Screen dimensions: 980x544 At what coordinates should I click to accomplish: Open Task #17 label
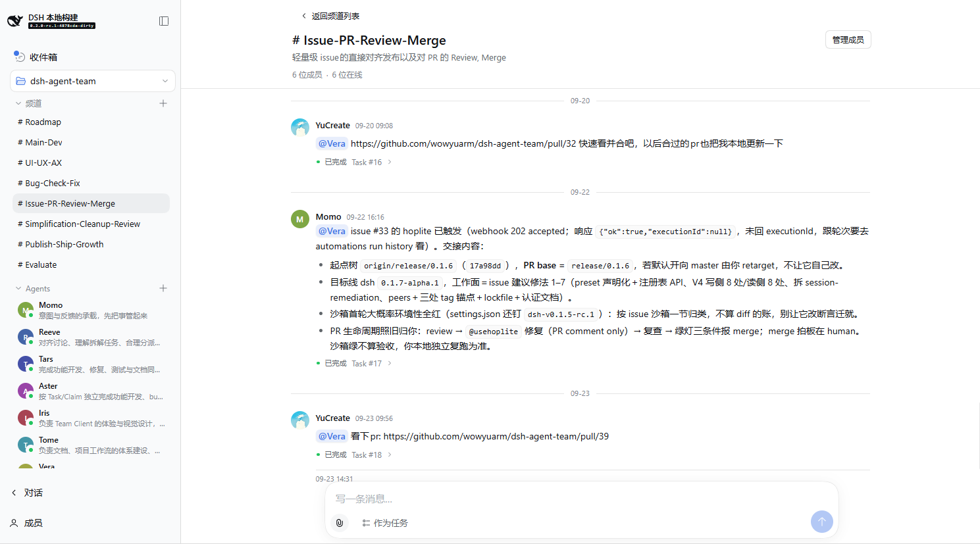(x=367, y=363)
